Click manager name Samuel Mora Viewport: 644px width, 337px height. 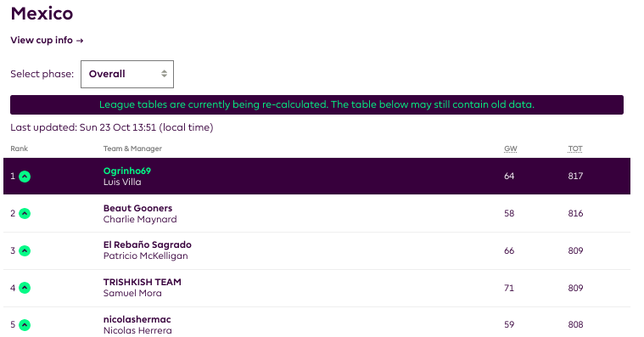(132, 294)
